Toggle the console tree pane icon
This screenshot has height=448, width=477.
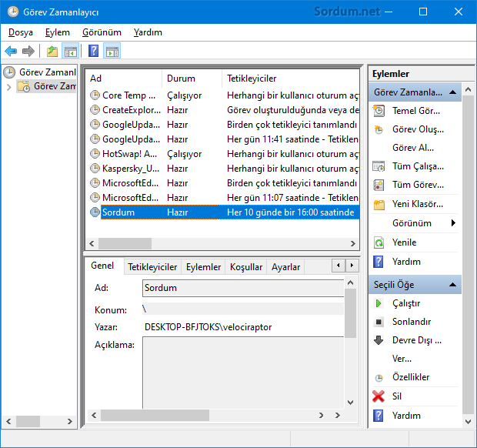coord(71,51)
